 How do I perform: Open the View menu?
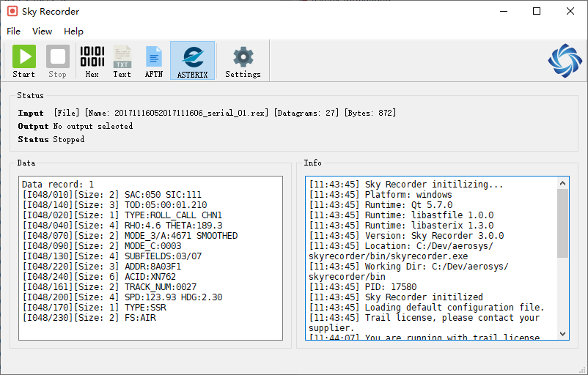(42, 31)
